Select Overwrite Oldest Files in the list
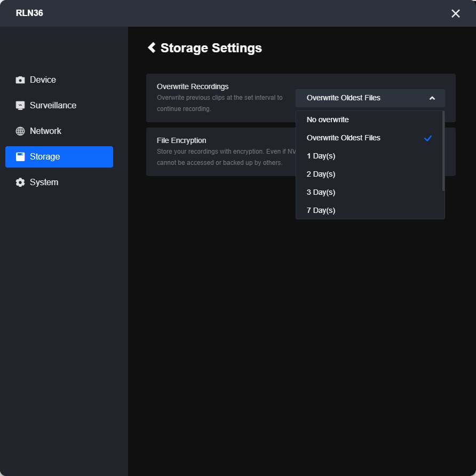Image resolution: width=476 pixels, height=476 pixels. coord(369,138)
